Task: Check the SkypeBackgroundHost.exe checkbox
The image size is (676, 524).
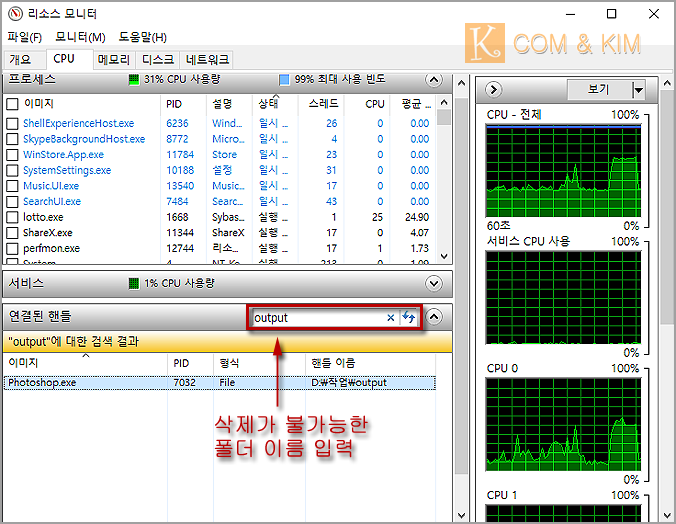Action: (13, 139)
